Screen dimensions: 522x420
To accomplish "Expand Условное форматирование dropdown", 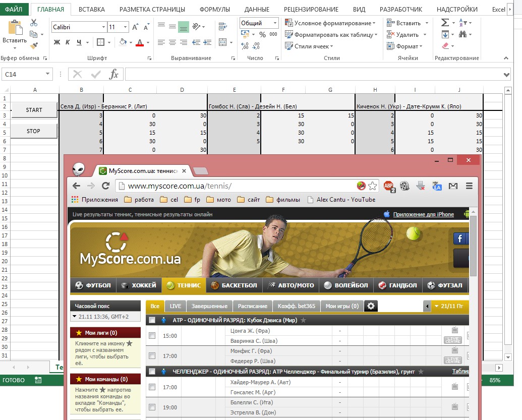I will coord(374,23).
